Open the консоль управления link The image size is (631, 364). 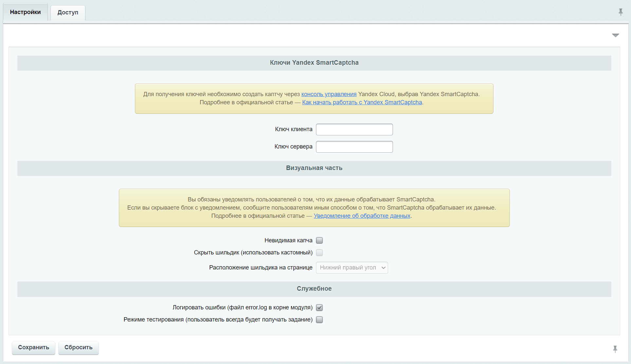tap(328, 94)
